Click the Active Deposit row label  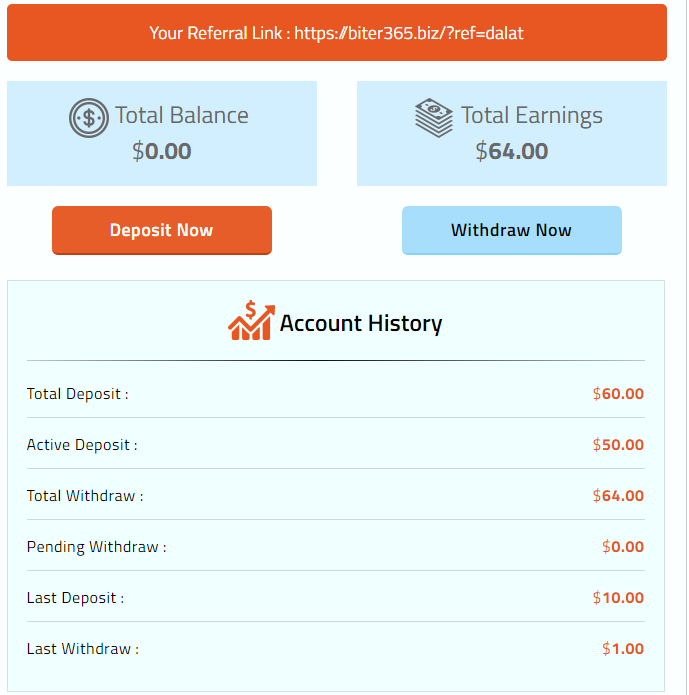pyautogui.click(x=82, y=445)
